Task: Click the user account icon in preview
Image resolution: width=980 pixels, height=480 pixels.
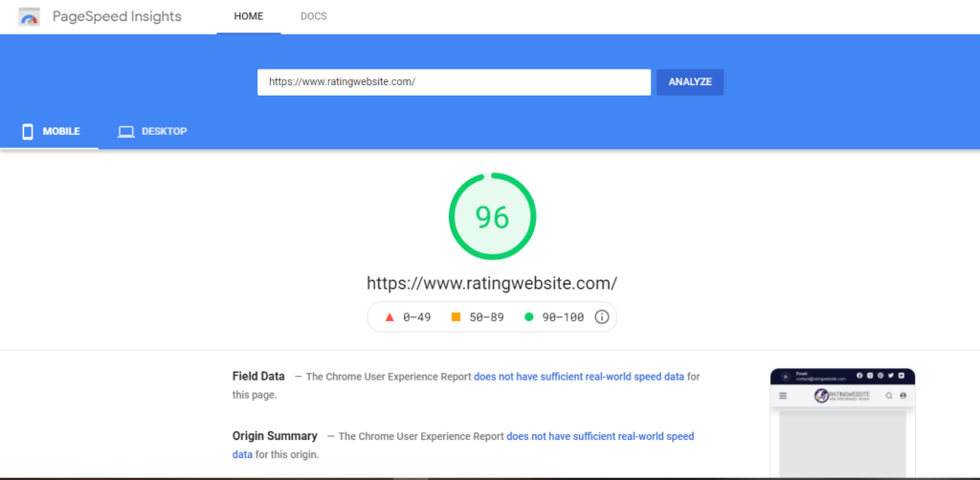Action: click(x=902, y=395)
